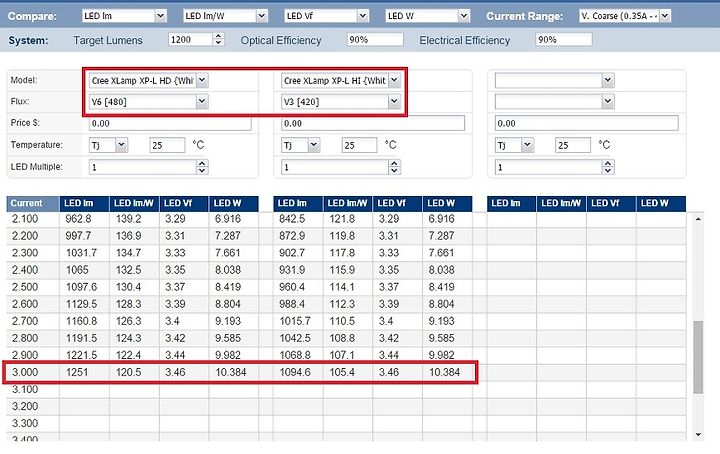The image size is (720, 454).
Task: Open the empty third Flux dropdown
Action: coord(554,102)
